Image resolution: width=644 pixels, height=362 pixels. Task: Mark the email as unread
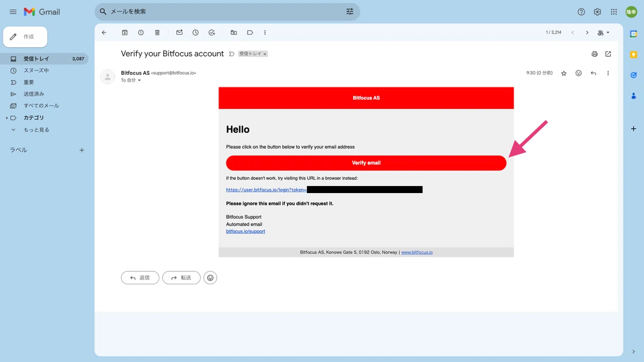click(x=179, y=33)
